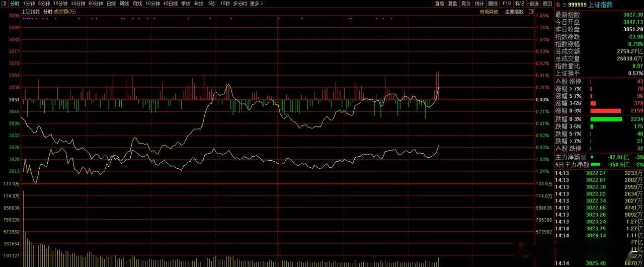Screen dimensions: 644x267
Task: Open the 复盘 replay tool
Action: click(453, 4)
